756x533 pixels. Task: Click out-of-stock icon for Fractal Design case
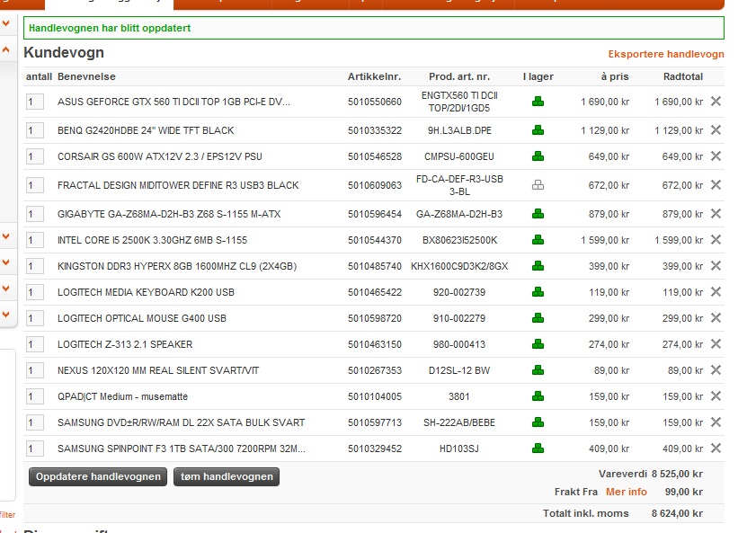[x=538, y=185]
